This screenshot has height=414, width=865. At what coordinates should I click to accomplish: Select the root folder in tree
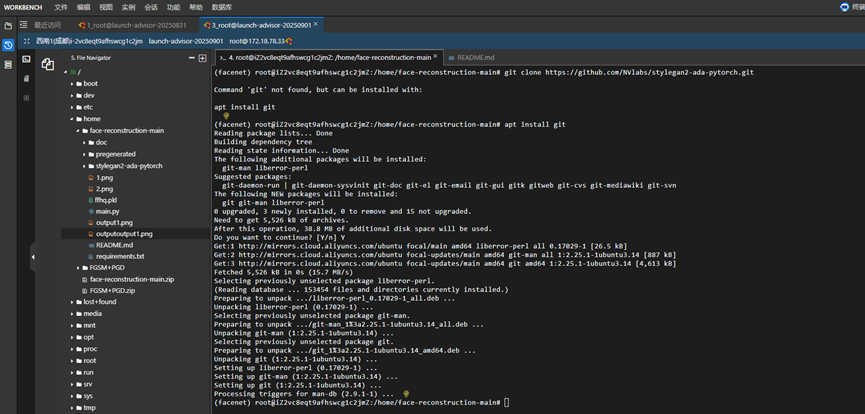(89, 360)
